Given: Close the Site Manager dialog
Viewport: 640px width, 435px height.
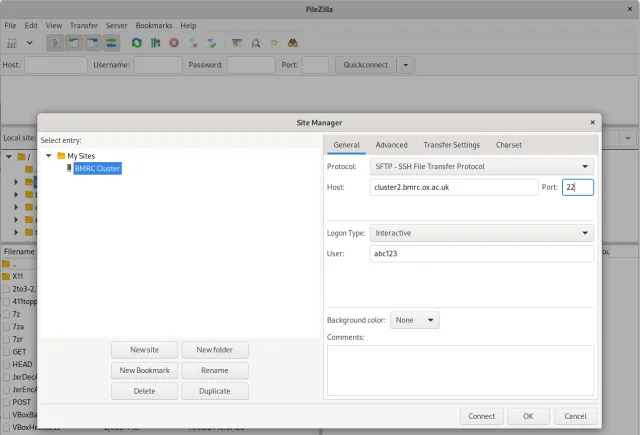Looking at the screenshot, I should click(x=593, y=122).
